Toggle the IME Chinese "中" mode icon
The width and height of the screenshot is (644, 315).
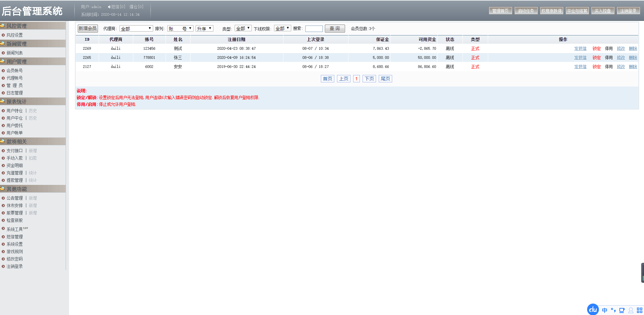(605, 310)
